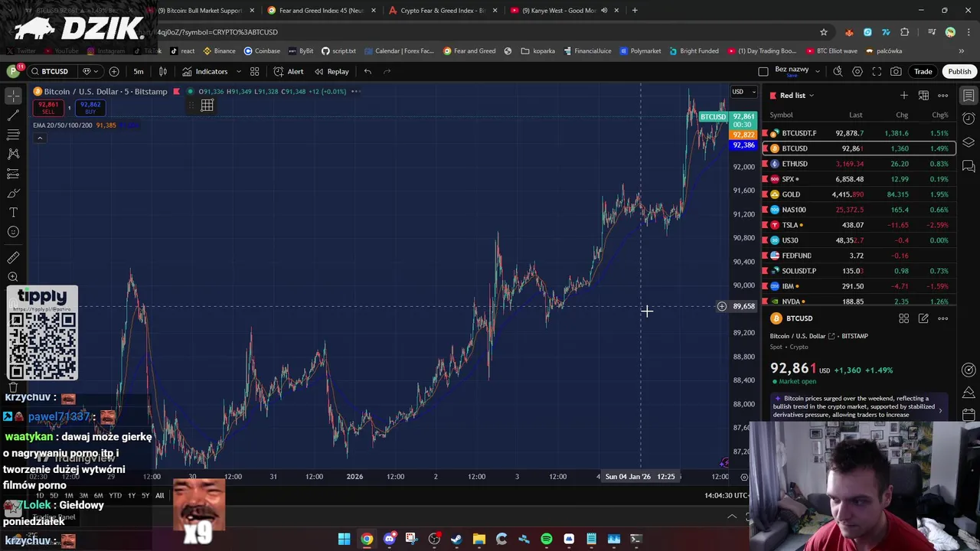The height and width of the screenshot is (551, 980).
Task: Select the text annotation tool
Action: pos(13,212)
